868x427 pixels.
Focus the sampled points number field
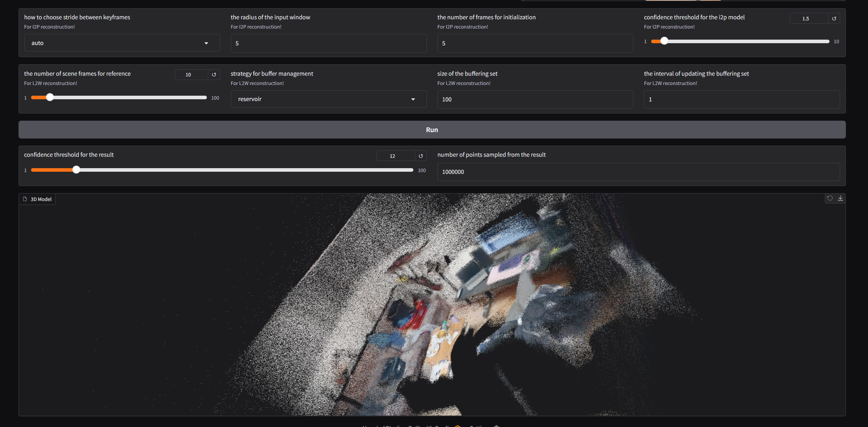638,172
